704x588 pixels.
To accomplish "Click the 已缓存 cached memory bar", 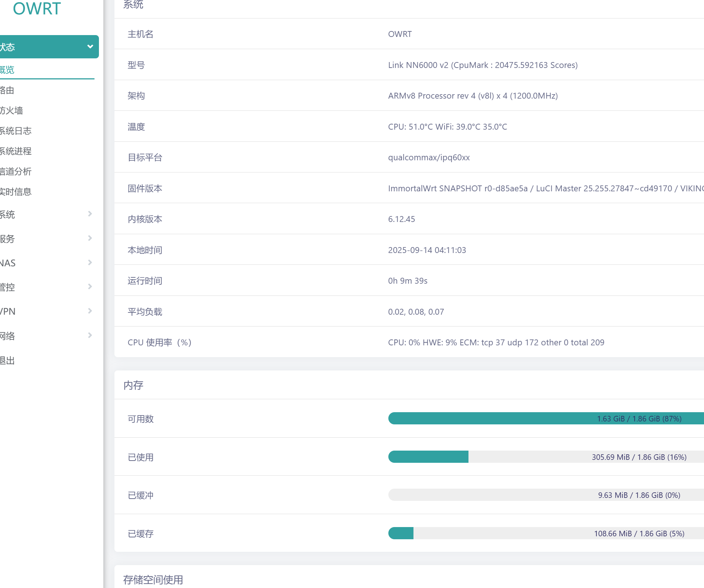I will coord(546,533).
